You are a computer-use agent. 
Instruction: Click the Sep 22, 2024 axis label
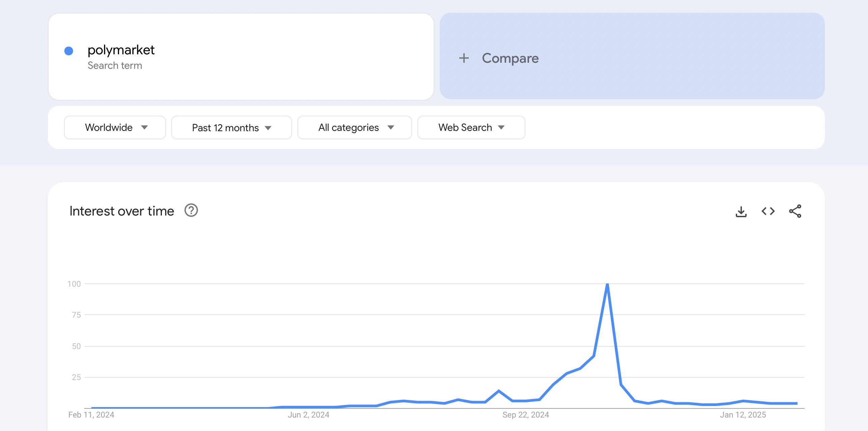click(x=526, y=415)
